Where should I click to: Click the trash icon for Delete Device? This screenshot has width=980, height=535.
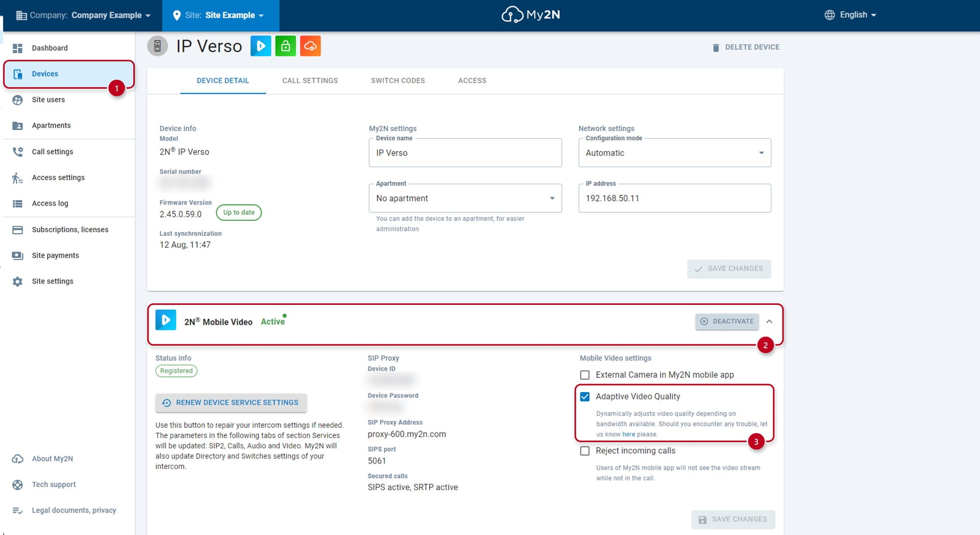click(716, 47)
